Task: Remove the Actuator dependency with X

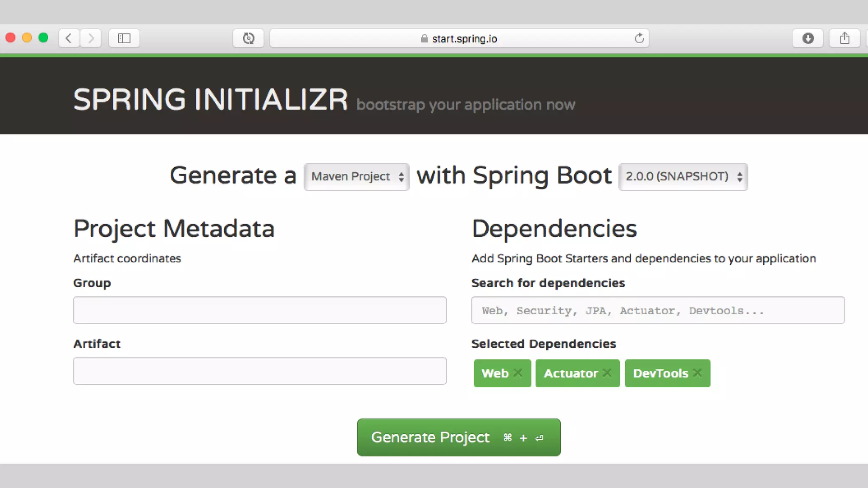Action: click(x=607, y=373)
